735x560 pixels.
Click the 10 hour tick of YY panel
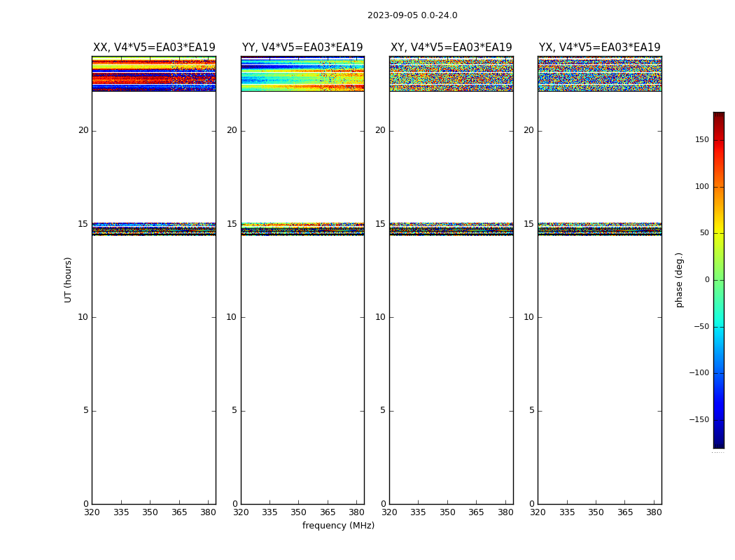click(232, 317)
